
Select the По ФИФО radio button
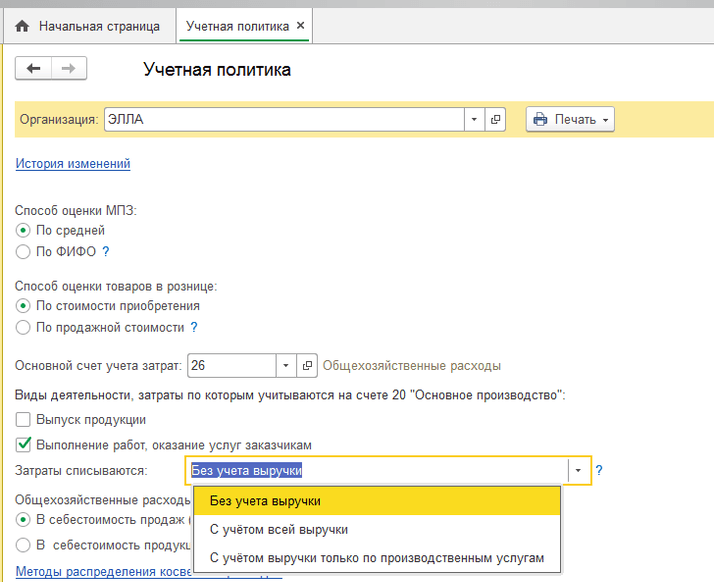[x=23, y=252]
